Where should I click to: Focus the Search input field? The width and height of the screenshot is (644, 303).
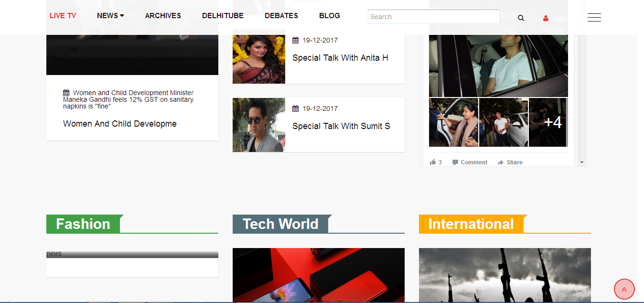434,17
